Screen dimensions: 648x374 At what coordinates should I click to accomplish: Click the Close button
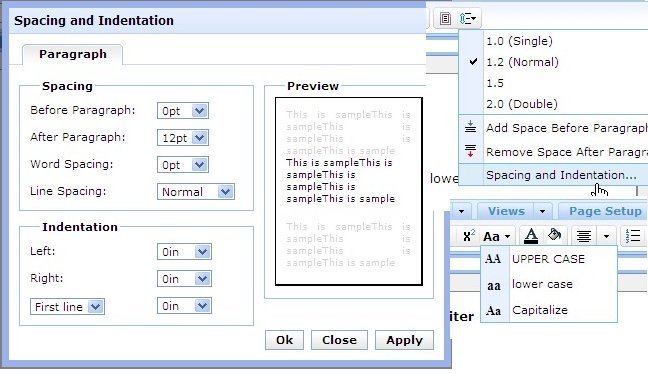(339, 340)
